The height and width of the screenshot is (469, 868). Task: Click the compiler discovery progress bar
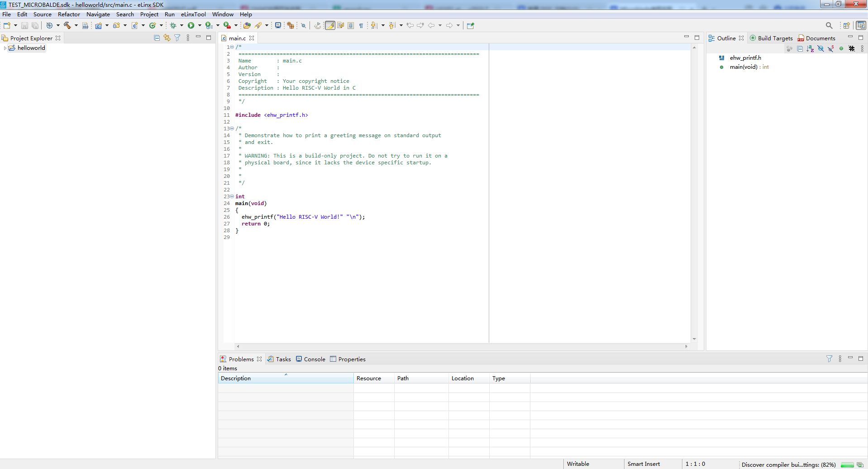(847, 465)
